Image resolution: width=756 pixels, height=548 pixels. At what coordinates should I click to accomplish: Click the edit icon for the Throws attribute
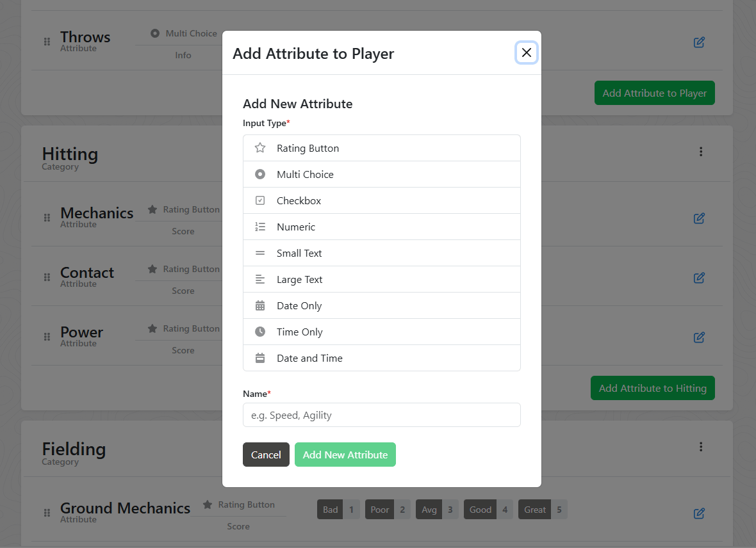[x=699, y=42]
